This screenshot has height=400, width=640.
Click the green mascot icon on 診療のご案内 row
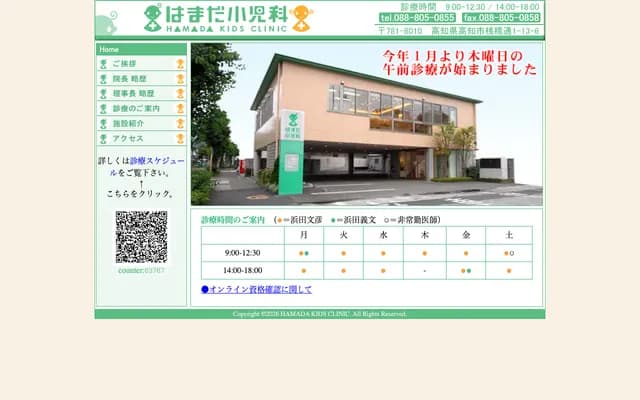103,109
